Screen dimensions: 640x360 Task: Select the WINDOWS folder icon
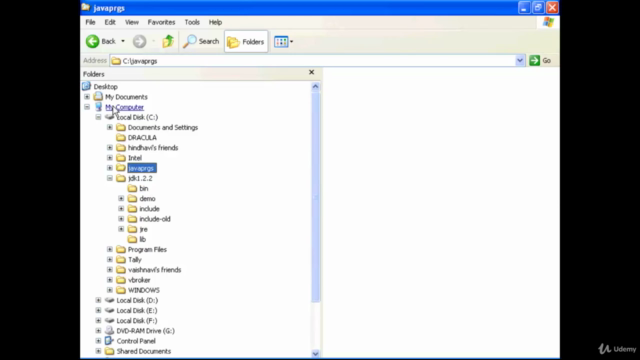(121, 290)
